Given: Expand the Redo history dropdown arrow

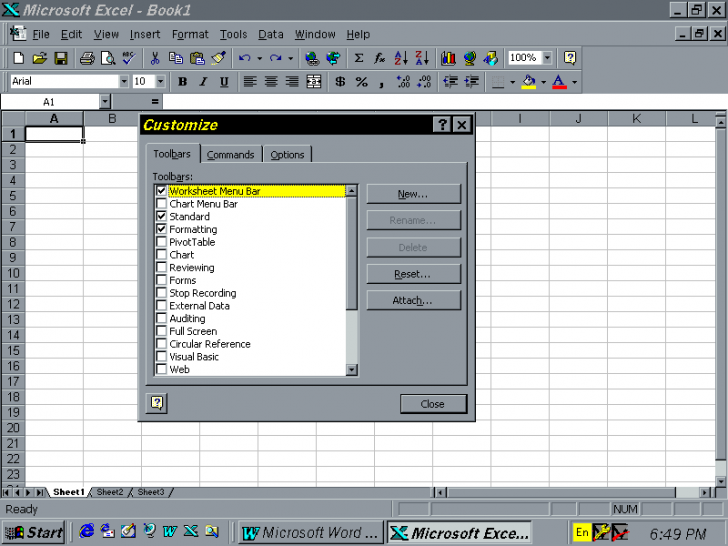Looking at the screenshot, I should click(x=291, y=58).
